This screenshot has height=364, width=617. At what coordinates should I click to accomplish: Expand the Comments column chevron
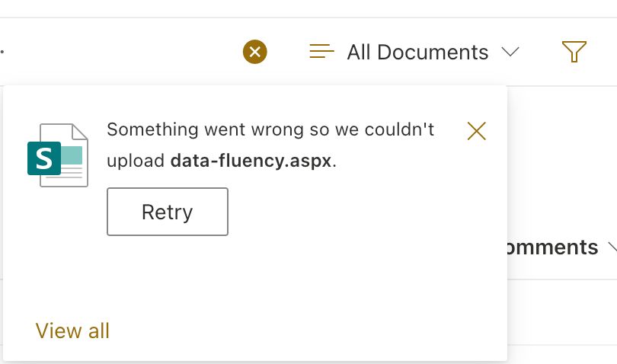pos(612,247)
